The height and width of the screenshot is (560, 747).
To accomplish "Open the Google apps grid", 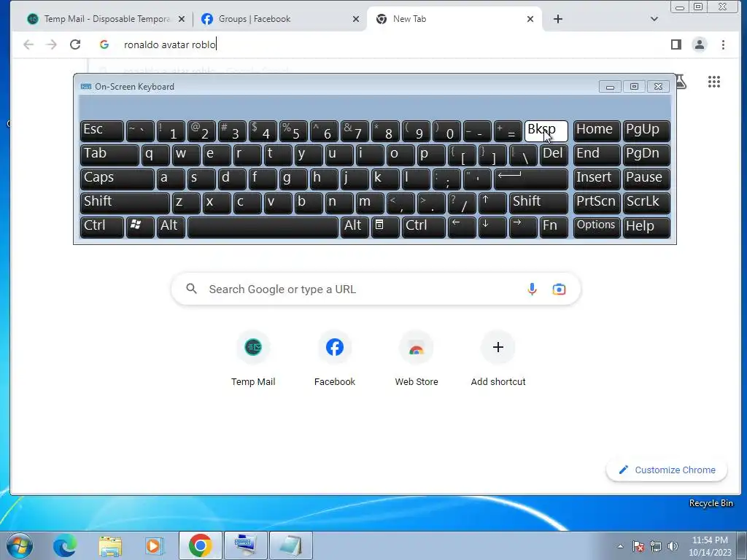I will (x=713, y=82).
